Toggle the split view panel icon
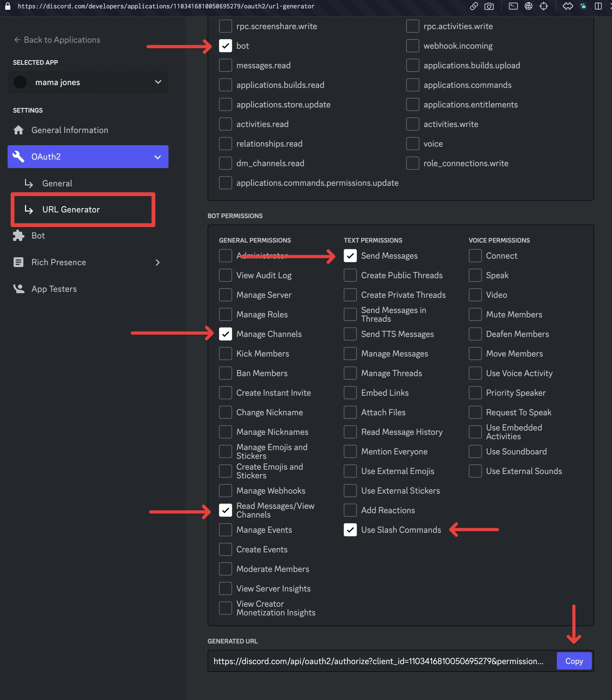612x700 pixels. coord(598,6)
